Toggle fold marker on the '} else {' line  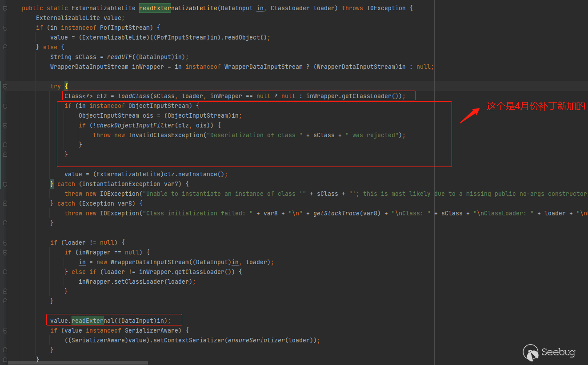[5, 48]
